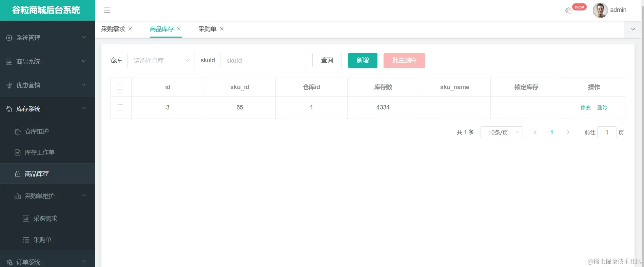
Task: Go to next page arrow
Action: tap(568, 132)
